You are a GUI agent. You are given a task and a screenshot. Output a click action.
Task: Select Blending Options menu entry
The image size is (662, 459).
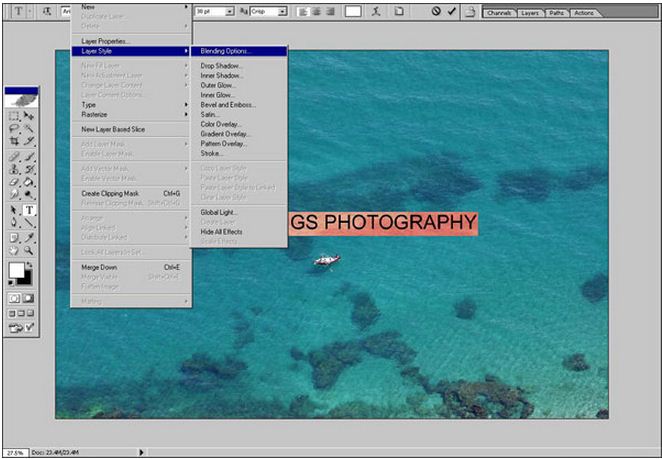226,50
